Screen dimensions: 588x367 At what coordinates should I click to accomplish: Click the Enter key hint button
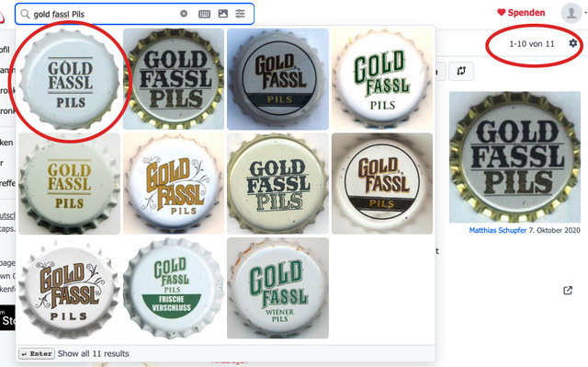pyautogui.click(x=37, y=353)
